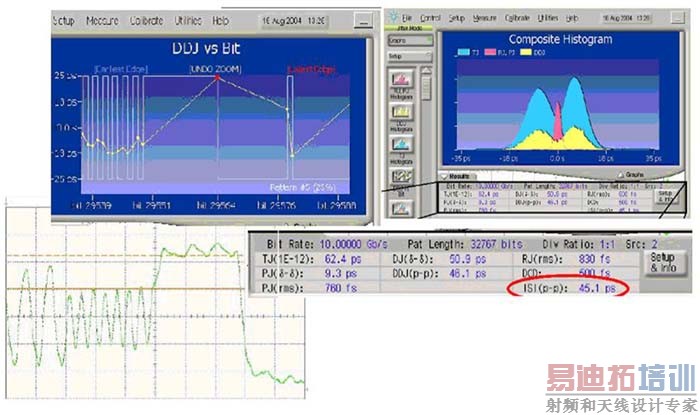Screen dimensions: 700x415
Task: Click the "Composite Histogram" title
Action: (560, 39)
